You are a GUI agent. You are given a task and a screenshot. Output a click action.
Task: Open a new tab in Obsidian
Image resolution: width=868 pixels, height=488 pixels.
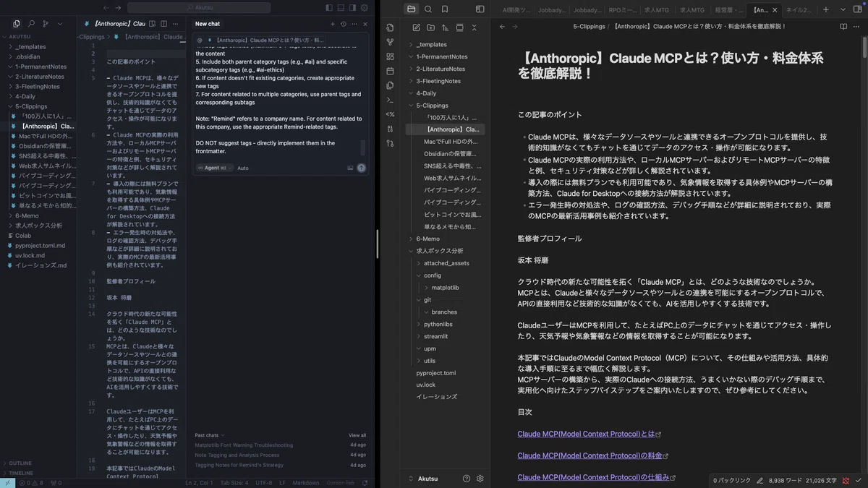[827, 9]
